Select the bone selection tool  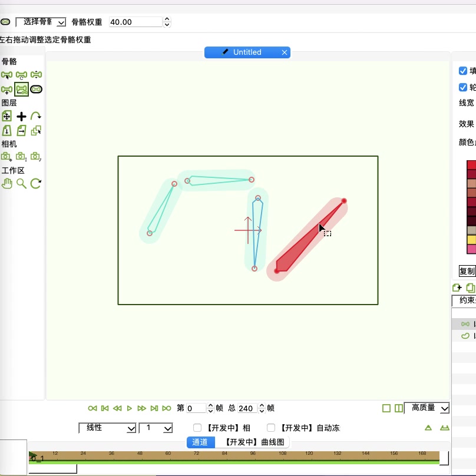(6, 75)
